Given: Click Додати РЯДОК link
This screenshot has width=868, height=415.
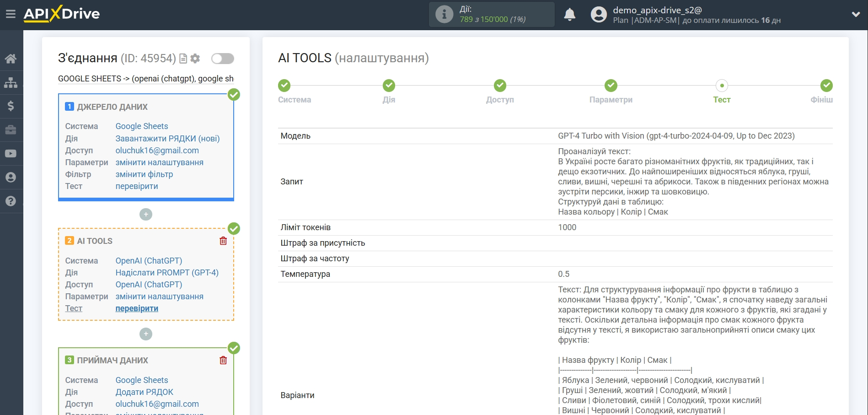Looking at the screenshot, I should pyautogui.click(x=144, y=392).
